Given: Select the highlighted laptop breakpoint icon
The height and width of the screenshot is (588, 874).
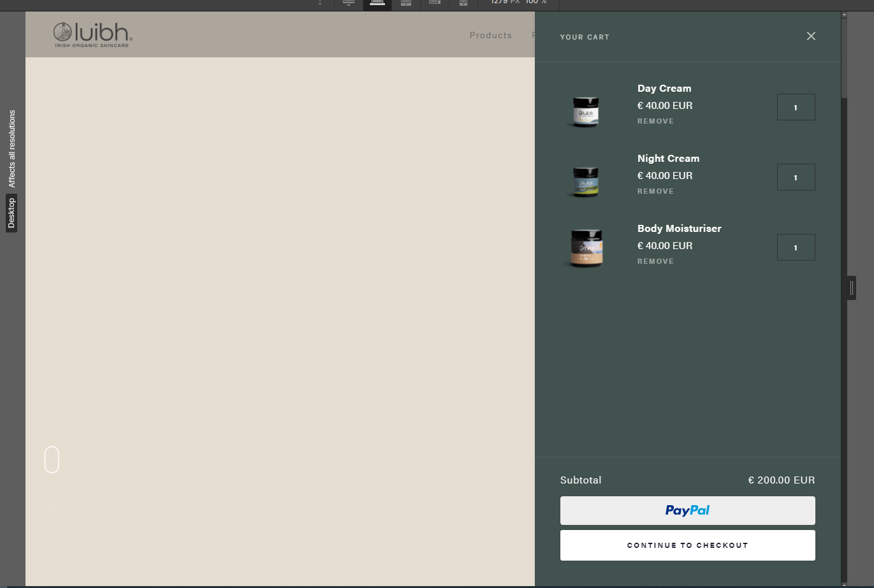Looking at the screenshot, I should tap(377, 3).
